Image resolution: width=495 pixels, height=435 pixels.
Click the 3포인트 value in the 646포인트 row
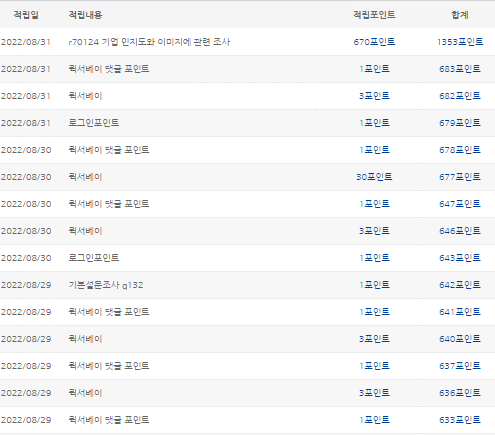pyautogui.click(x=374, y=231)
